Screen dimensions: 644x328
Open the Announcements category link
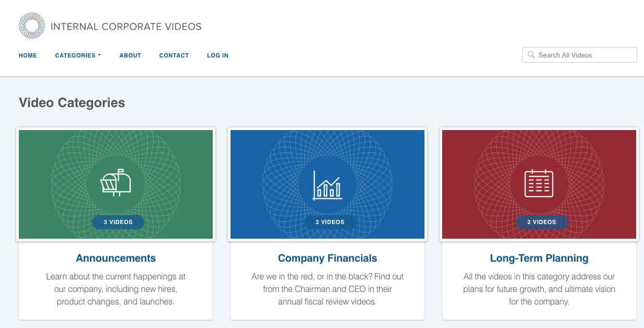(x=116, y=258)
